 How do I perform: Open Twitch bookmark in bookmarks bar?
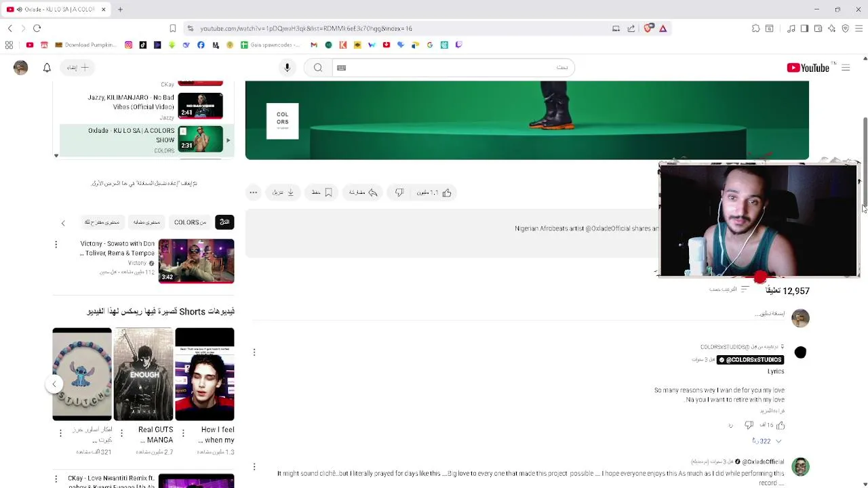click(458, 45)
